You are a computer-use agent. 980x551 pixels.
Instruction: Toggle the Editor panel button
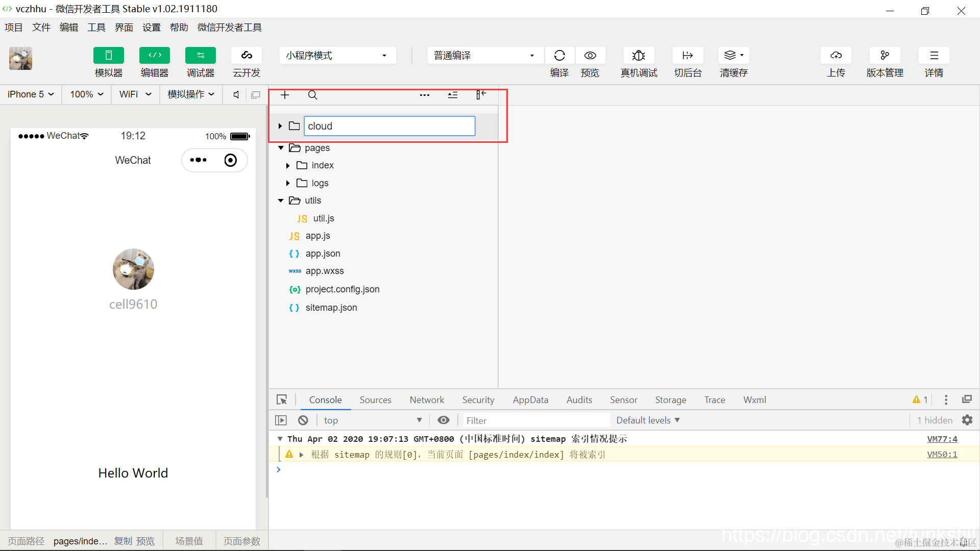154,56
